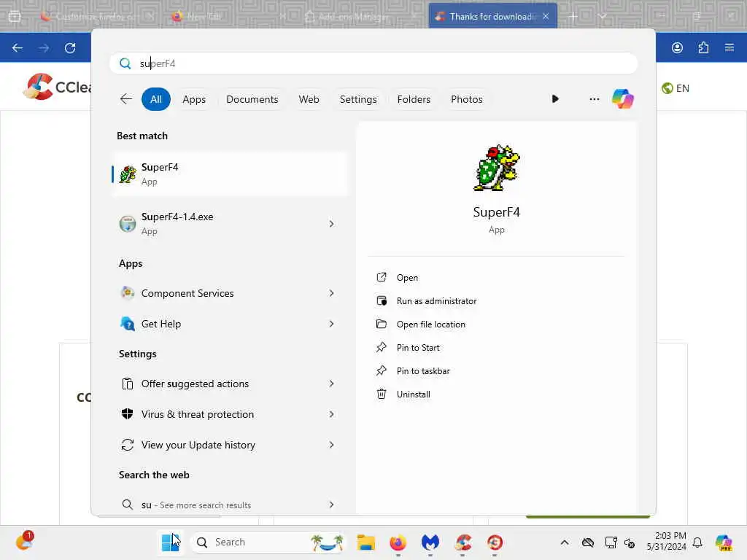
Task: Close the Thanks for downloading tab
Action: [546, 16]
